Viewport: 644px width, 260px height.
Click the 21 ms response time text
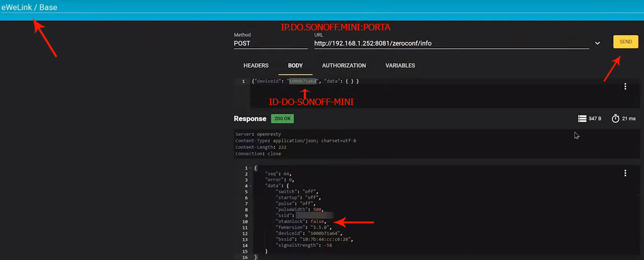(x=629, y=119)
